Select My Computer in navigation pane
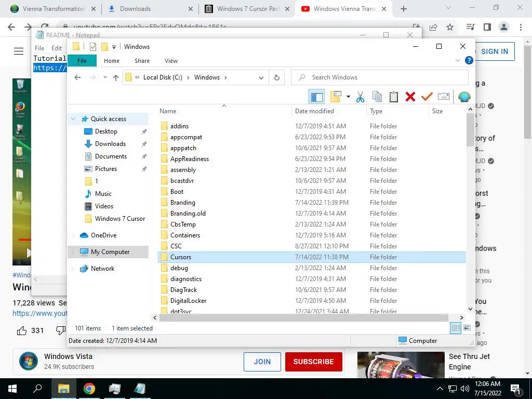 point(110,252)
